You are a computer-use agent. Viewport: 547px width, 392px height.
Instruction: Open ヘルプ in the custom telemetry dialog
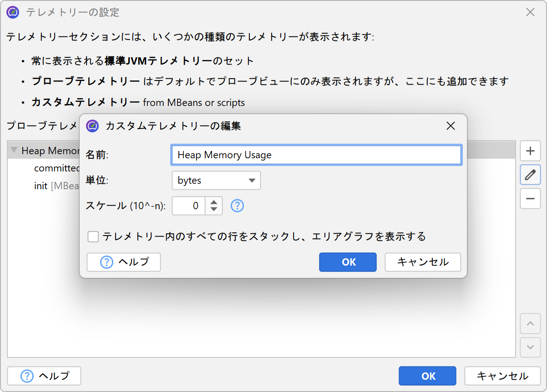124,262
